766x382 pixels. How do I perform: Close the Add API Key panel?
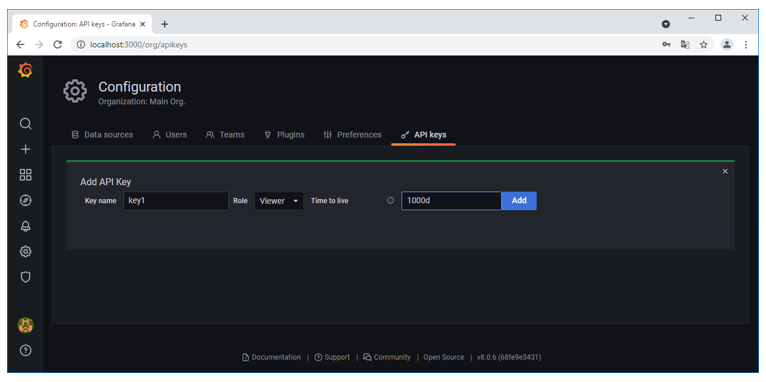pos(725,171)
